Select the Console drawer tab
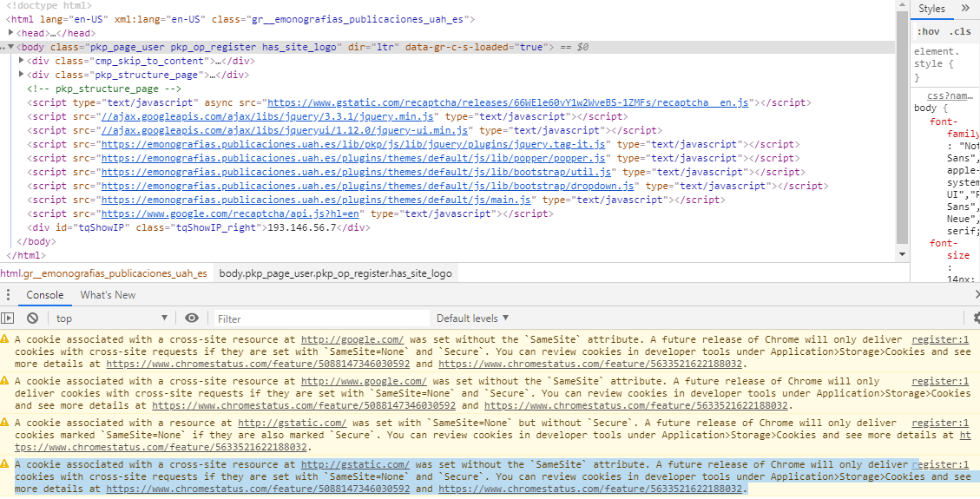 pyautogui.click(x=45, y=295)
